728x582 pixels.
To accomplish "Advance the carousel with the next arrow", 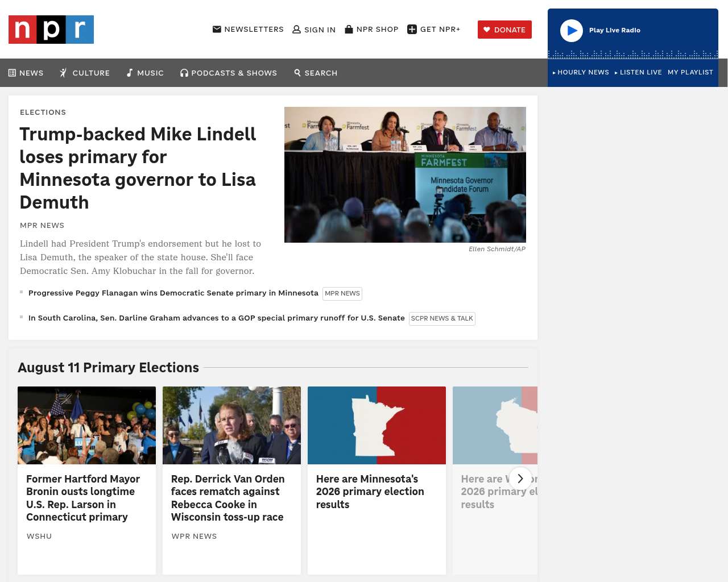I will pyautogui.click(x=520, y=479).
